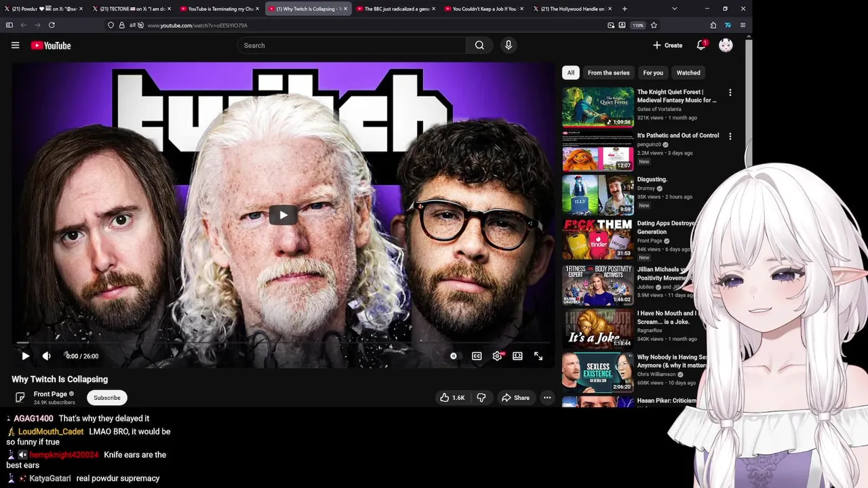Play the video with the bottom play control

coord(25,356)
